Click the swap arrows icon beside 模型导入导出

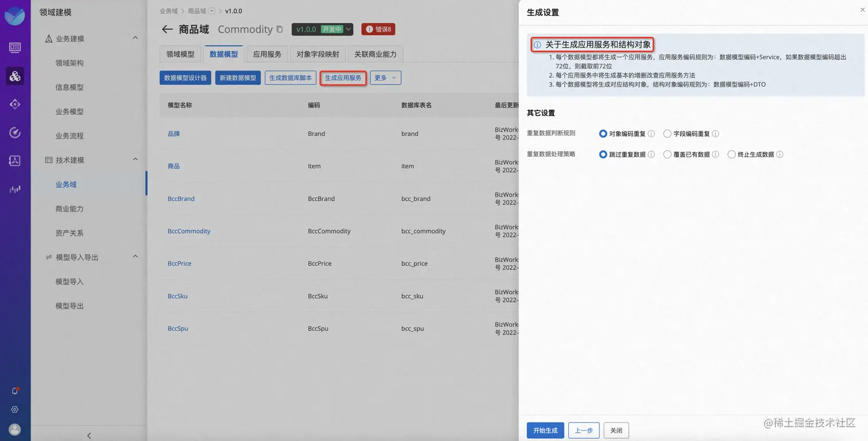click(x=49, y=257)
